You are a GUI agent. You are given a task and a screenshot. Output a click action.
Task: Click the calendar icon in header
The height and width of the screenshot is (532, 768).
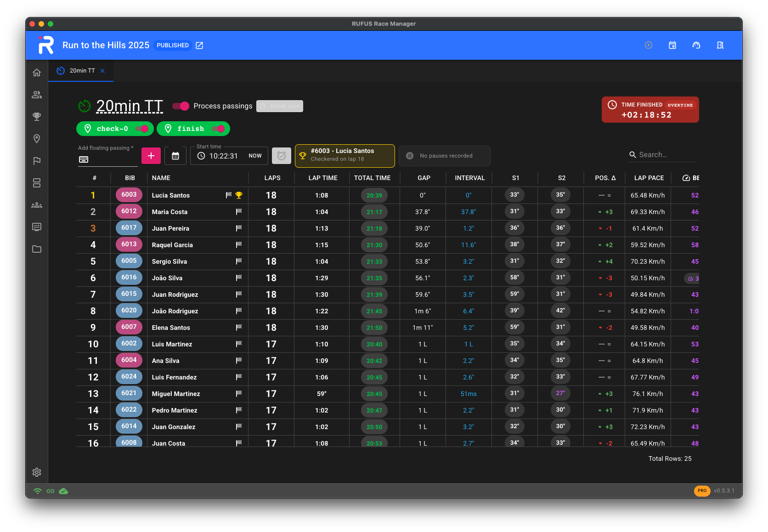click(672, 45)
